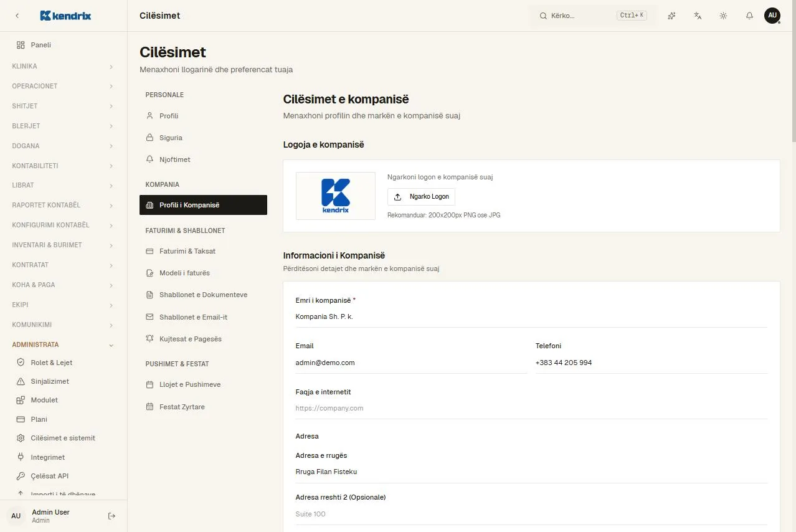
Task: Click the Email field with admin@demo.com
Action: [x=411, y=363]
